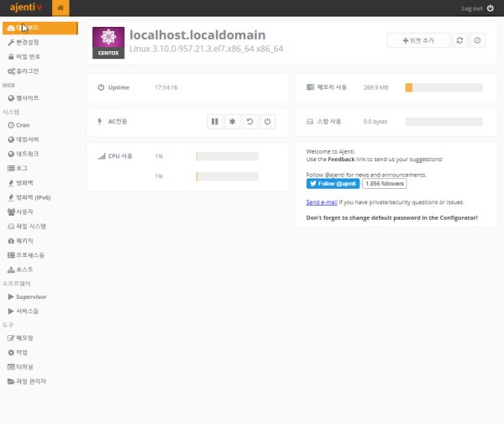Click the 269.9 MB memory value
The height and width of the screenshot is (424, 504).
click(375, 87)
